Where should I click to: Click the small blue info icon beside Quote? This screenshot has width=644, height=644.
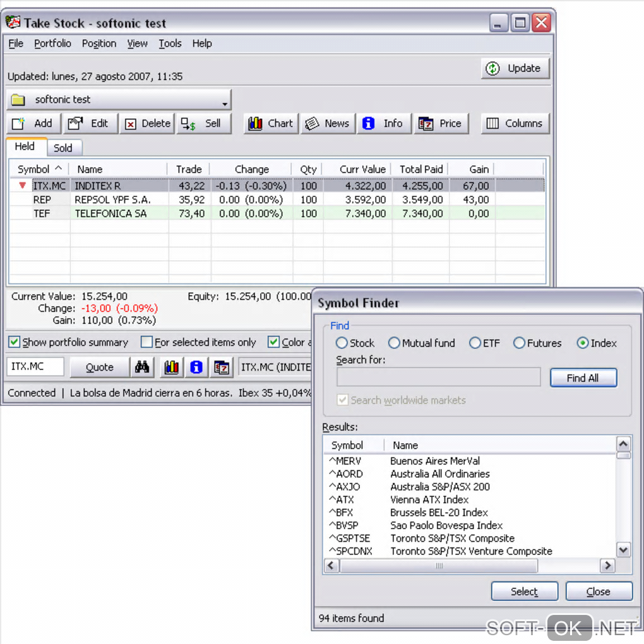(196, 367)
